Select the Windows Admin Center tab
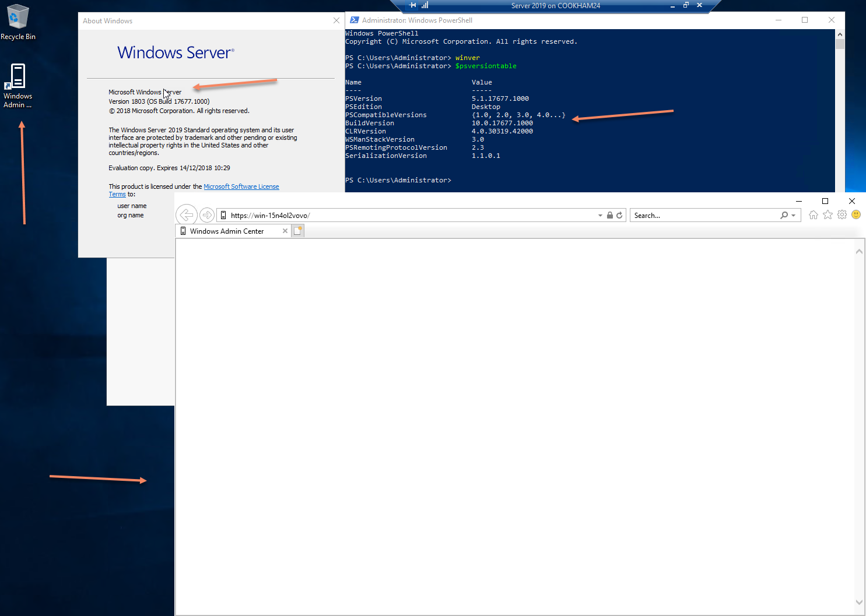 tap(227, 230)
